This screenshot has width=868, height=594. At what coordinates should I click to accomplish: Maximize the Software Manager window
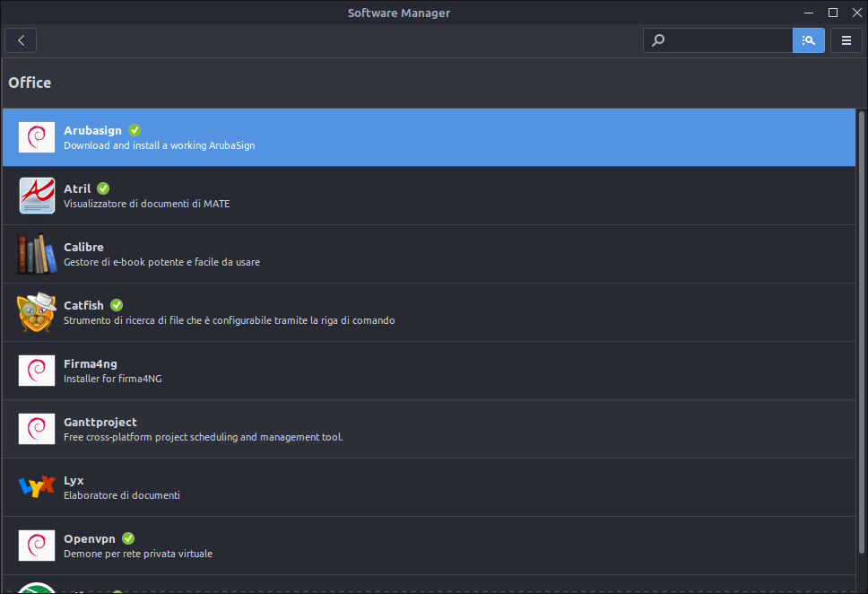point(832,13)
